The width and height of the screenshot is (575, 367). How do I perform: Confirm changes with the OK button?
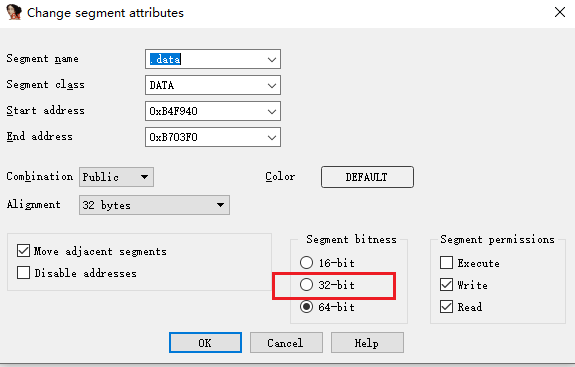[x=205, y=343]
